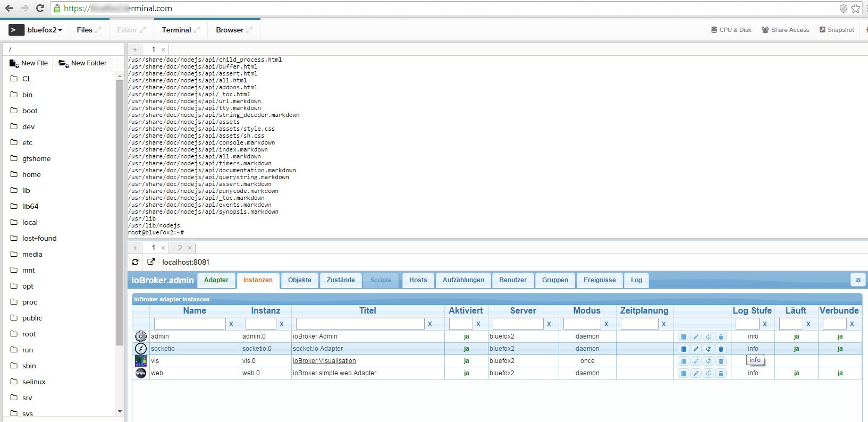
Task: Reload the vis instance
Action: pos(709,361)
